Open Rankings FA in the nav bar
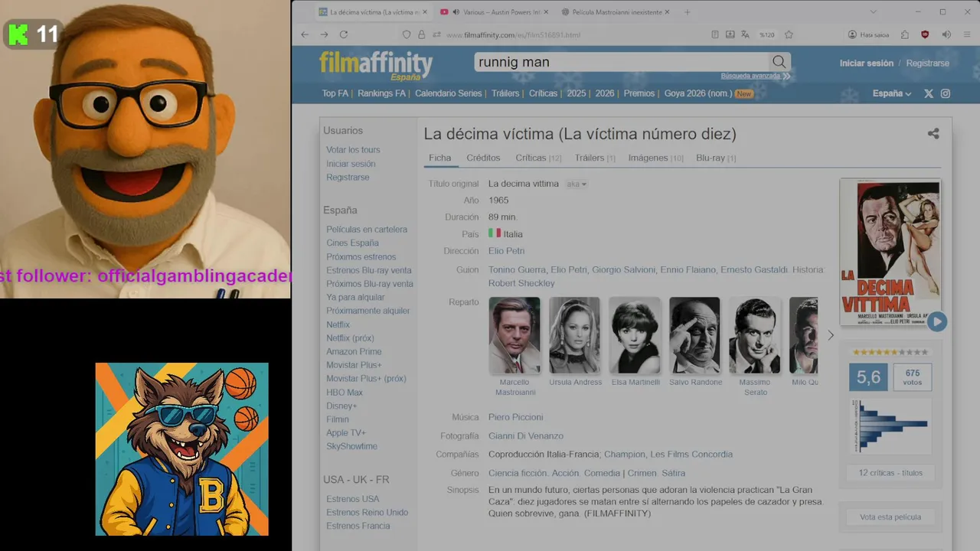This screenshot has width=980, height=551. [x=381, y=93]
